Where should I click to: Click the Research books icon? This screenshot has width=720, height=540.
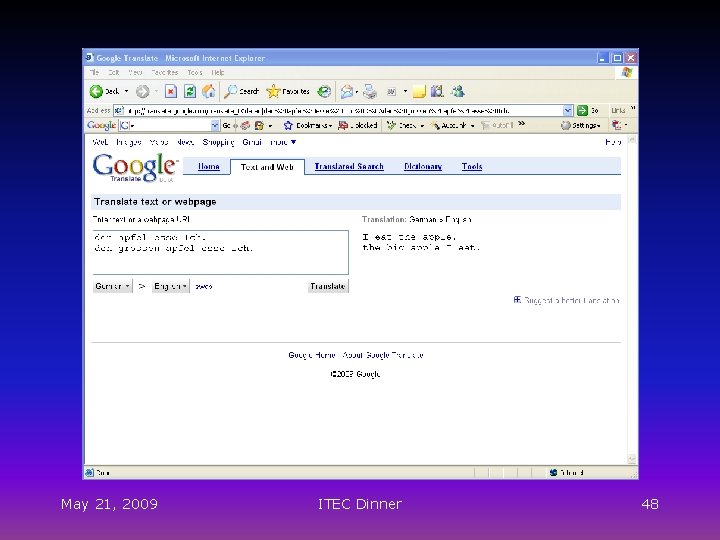click(437, 91)
